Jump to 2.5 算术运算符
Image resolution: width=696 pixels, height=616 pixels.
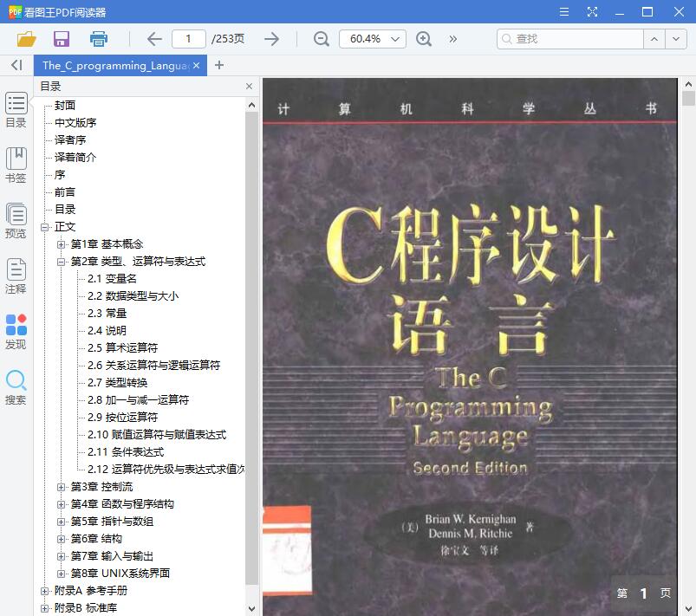click(122, 348)
